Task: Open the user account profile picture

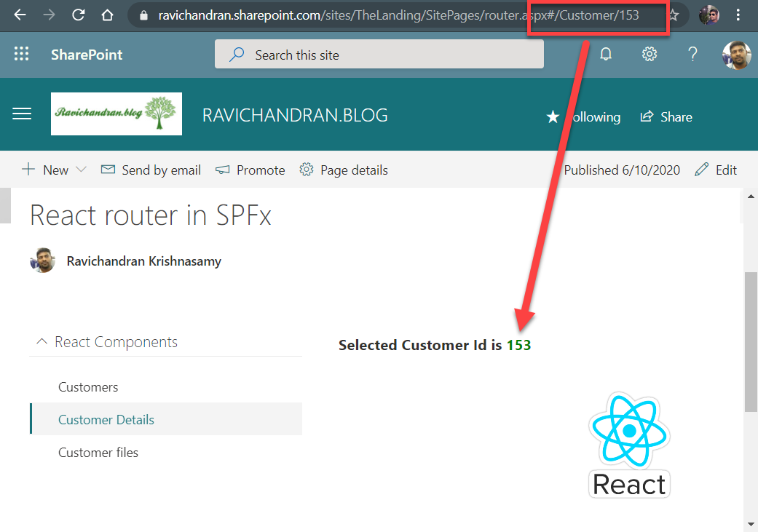Action: 735,55
